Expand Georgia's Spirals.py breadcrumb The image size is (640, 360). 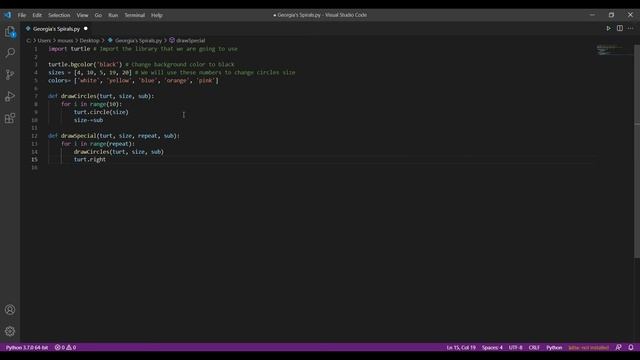click(x=138, y=40)
